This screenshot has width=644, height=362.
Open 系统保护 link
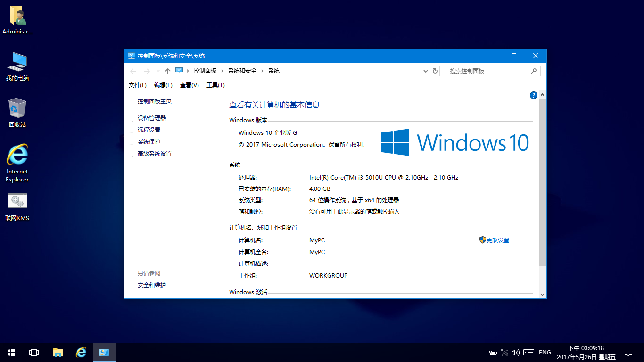[x=149, y=141]
